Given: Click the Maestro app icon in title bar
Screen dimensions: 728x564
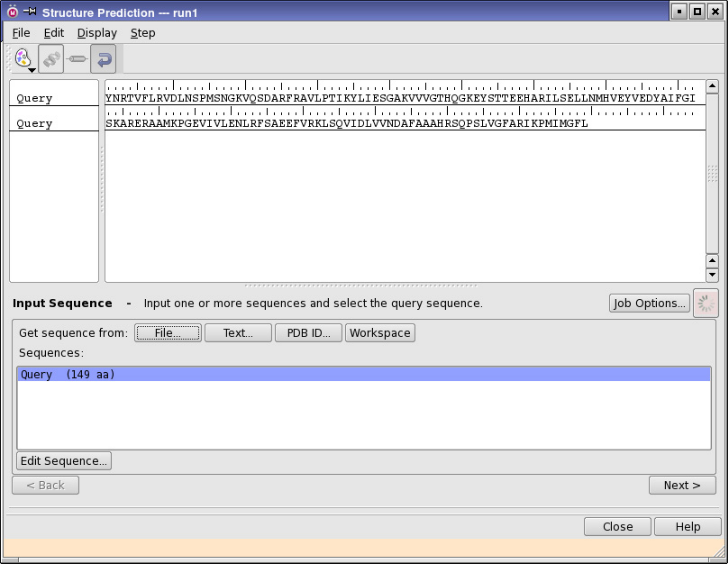Looking at the screenshot, I should (x=12, y=12).
